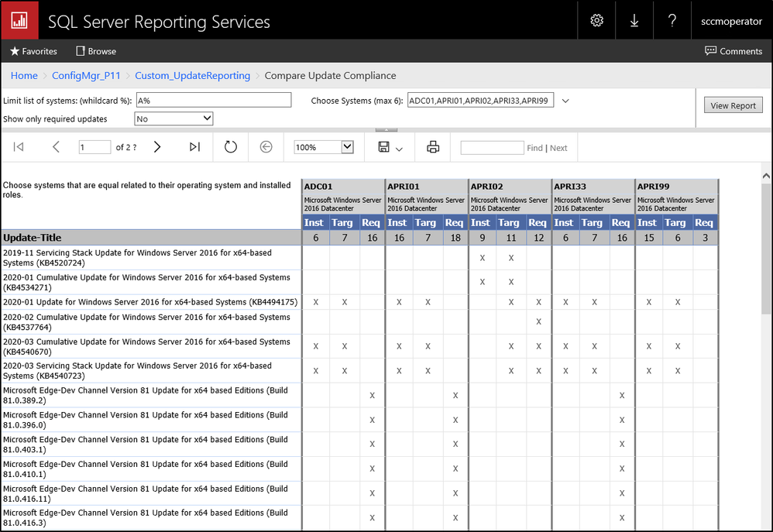The width and height of the screenshot is (773, 532).
Task: Open the help question mark menu
Action: pos(672,21)
